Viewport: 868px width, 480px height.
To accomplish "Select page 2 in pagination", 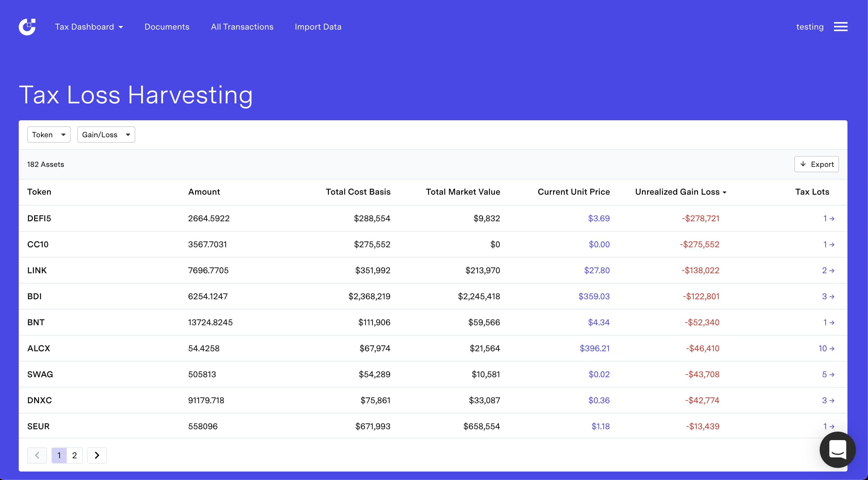I will point(75,455).
